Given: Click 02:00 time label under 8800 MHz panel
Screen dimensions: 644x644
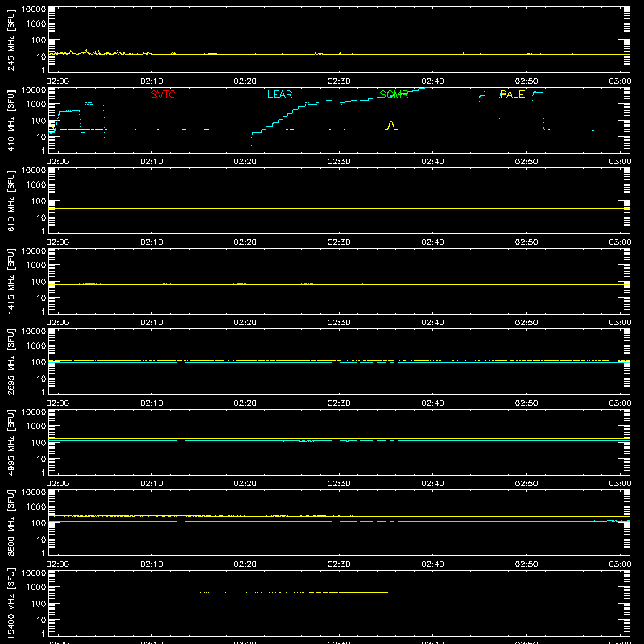Looking at the screenshot, I should tap(58, 564).
